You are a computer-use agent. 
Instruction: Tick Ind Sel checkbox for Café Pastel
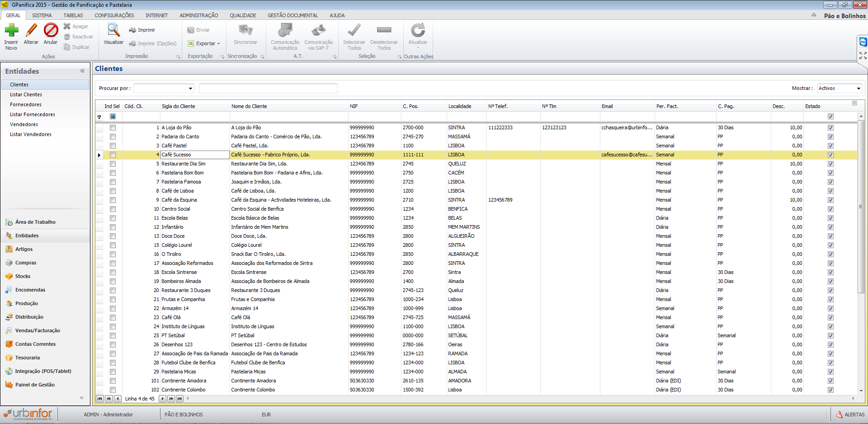coord(113,146)
